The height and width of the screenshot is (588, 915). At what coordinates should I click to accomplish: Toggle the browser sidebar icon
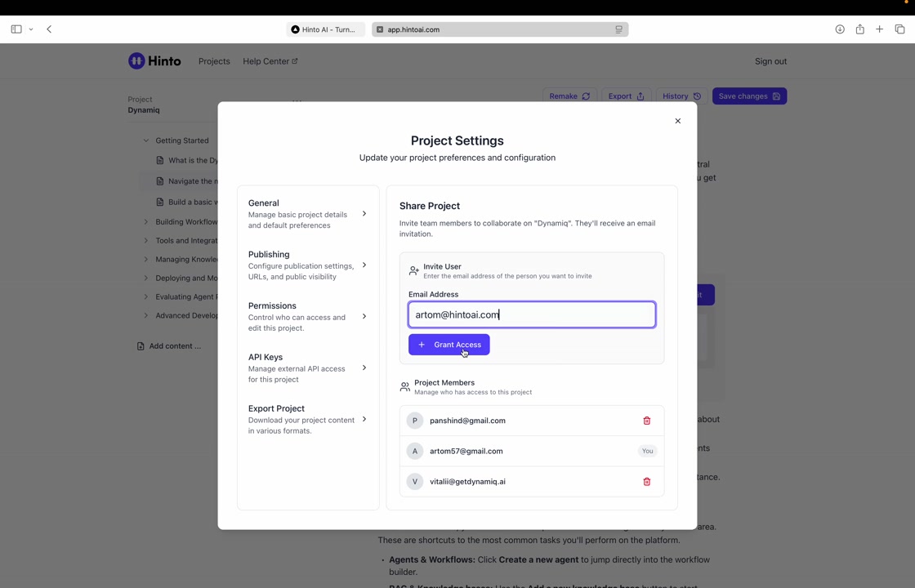(16, 29)
